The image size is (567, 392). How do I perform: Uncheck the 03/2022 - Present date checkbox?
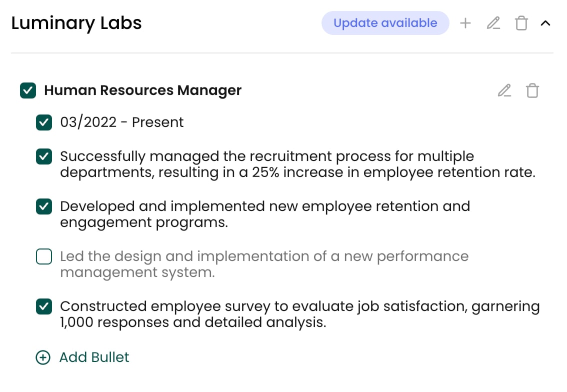pos(44,122)
